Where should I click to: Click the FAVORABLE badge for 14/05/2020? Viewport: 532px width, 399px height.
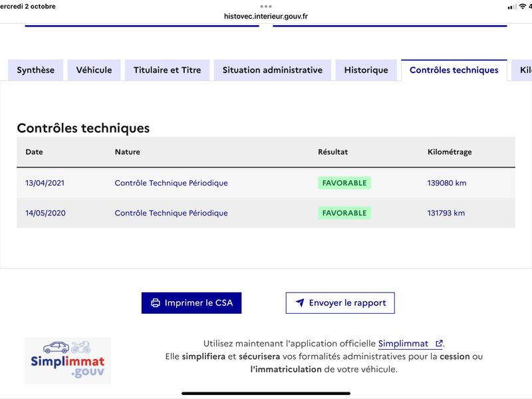click(x=344, y=213)
